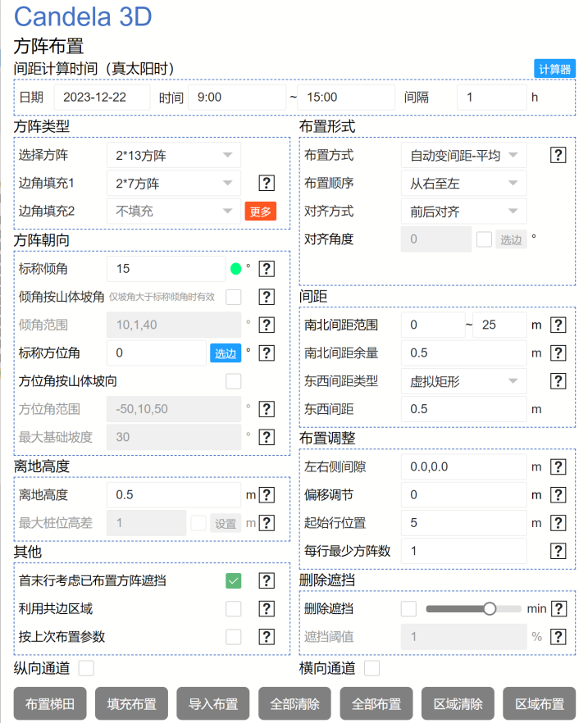Click the question mark beside 偏移调节
588x723 pixels.
[x=558, y=495]
